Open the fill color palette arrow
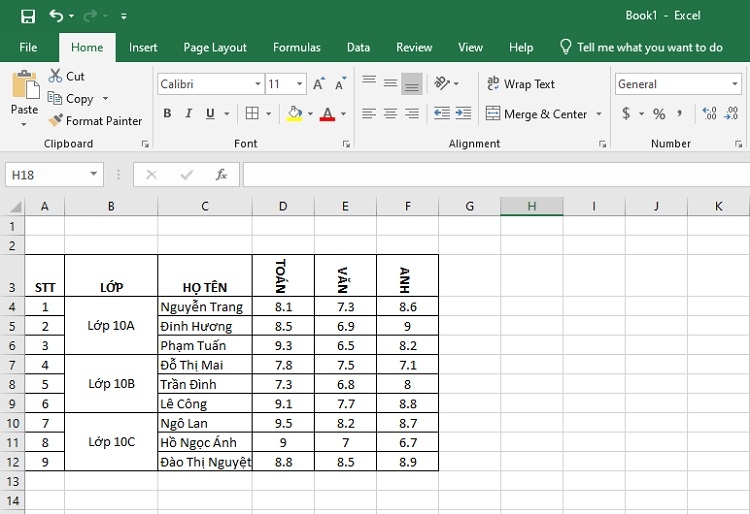The image size is (750, 514). pyautogui.click(x=310, y=114)
